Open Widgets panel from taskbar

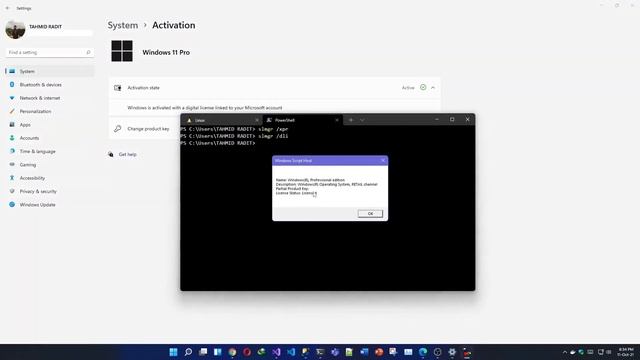click(218, 352)
